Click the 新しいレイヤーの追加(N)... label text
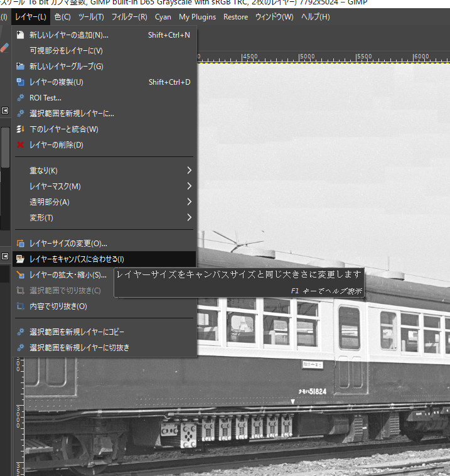 [x=69, y=35]
